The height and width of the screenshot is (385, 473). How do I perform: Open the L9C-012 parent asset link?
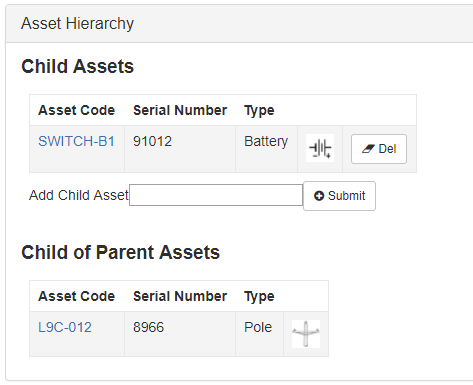(65, 327)
